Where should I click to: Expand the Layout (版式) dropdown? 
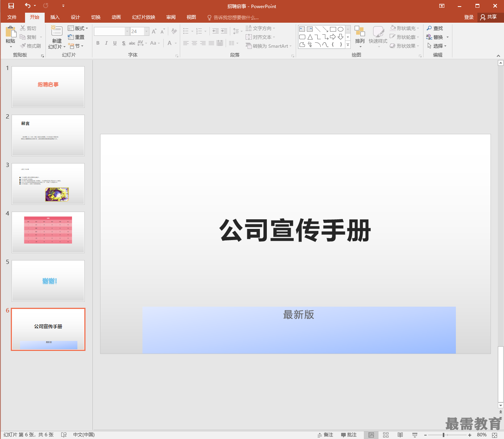click(x=78, y=28)
